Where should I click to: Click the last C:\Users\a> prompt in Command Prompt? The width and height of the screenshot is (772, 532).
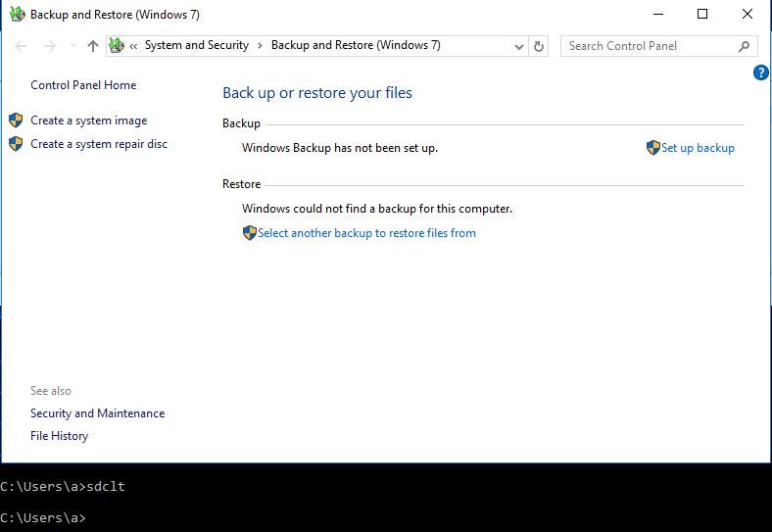43,518
